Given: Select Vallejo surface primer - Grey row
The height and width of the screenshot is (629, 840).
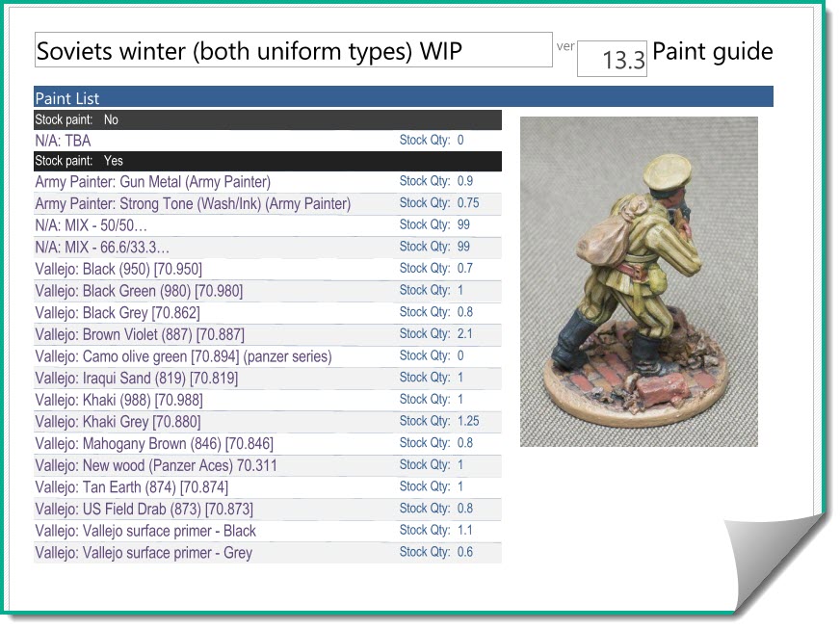Looking at the screenshot, I should click(144, 553).
